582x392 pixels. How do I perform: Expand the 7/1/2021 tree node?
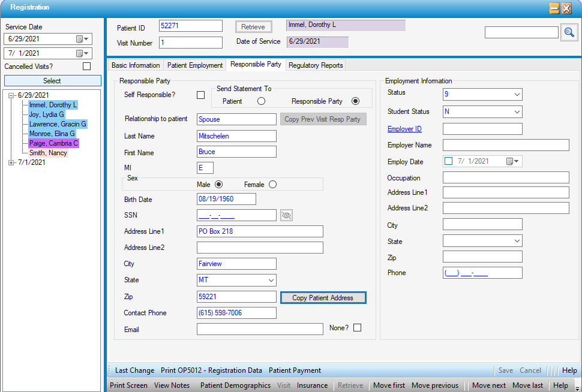coord(11,162)
